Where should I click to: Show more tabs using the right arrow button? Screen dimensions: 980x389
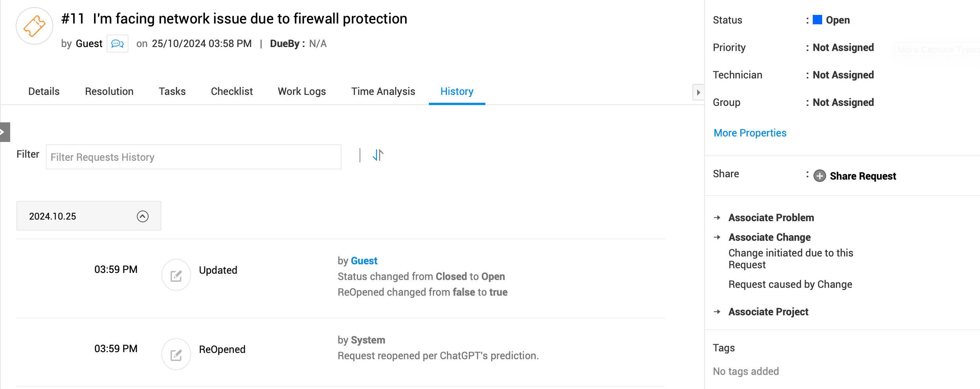tap(698, 93)
